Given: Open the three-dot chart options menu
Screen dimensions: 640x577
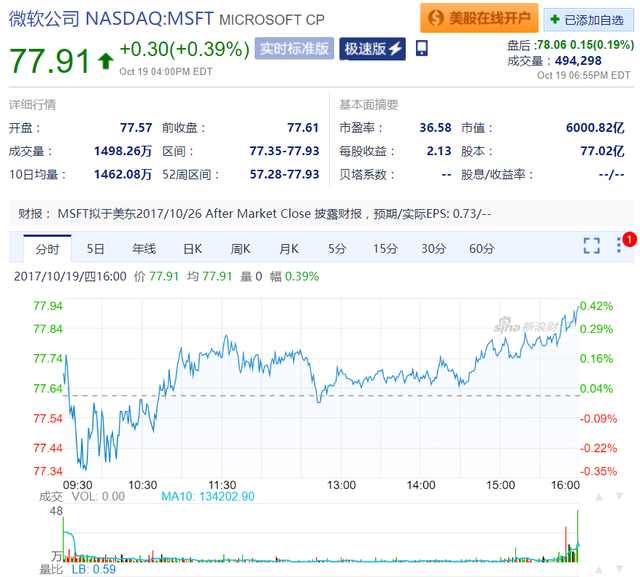Looking at the screenshot, I should (x=619, y=245).
